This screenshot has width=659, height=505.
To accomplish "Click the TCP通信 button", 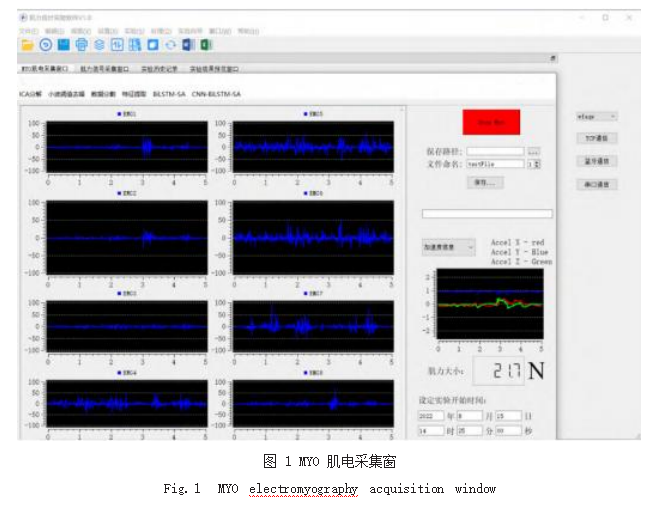I will tap(597, 138).
